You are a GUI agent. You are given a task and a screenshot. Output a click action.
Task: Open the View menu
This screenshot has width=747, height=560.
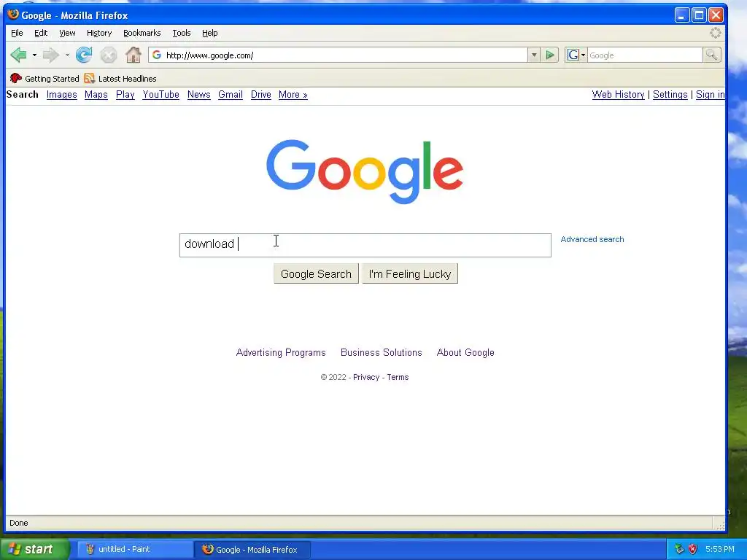point(67,33)
